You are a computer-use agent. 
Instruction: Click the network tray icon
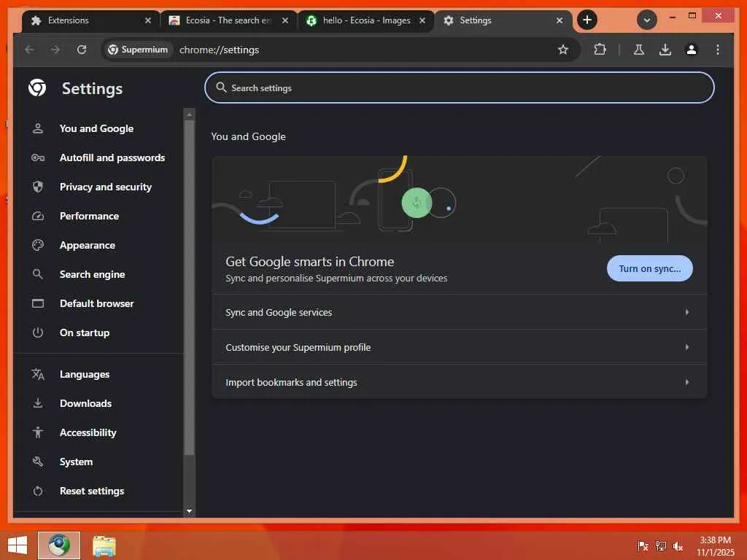click(660, 545)
